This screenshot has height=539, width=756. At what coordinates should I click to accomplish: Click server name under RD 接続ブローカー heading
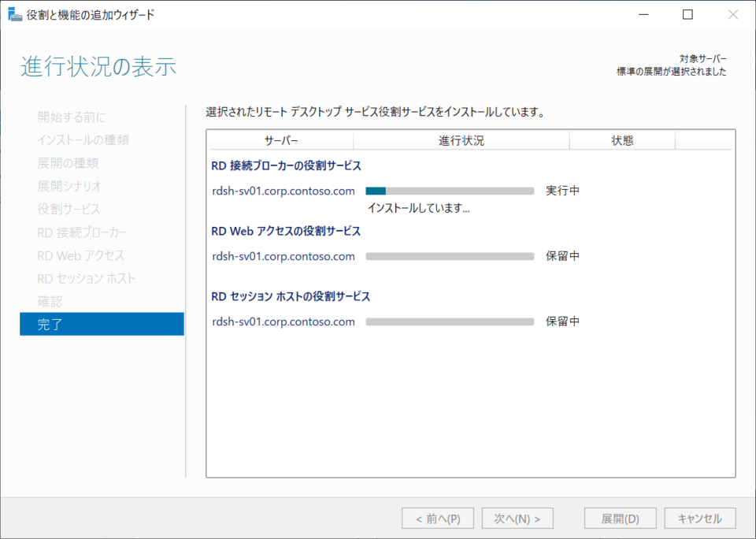283,191
